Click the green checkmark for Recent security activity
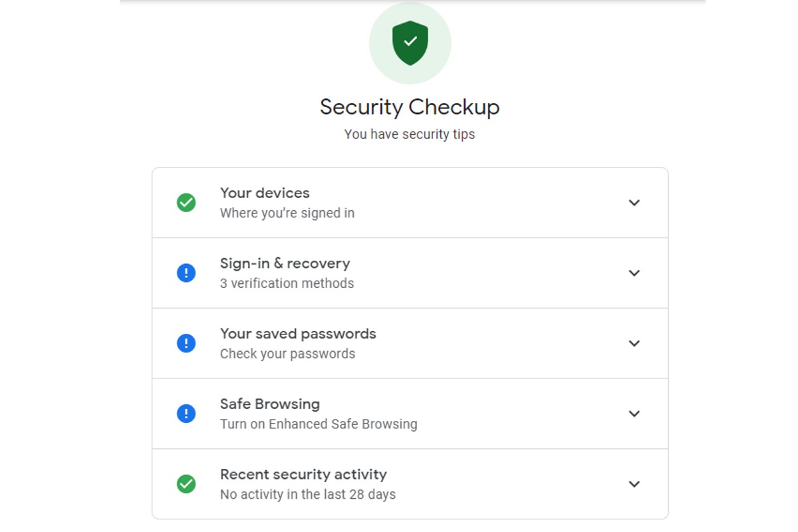 pyautogui.click(x=186, y=484)
